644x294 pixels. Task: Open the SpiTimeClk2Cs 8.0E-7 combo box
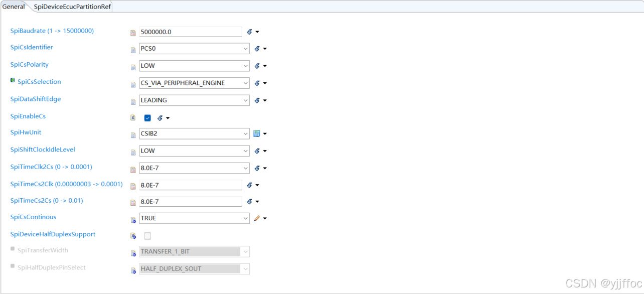(194, 168)
